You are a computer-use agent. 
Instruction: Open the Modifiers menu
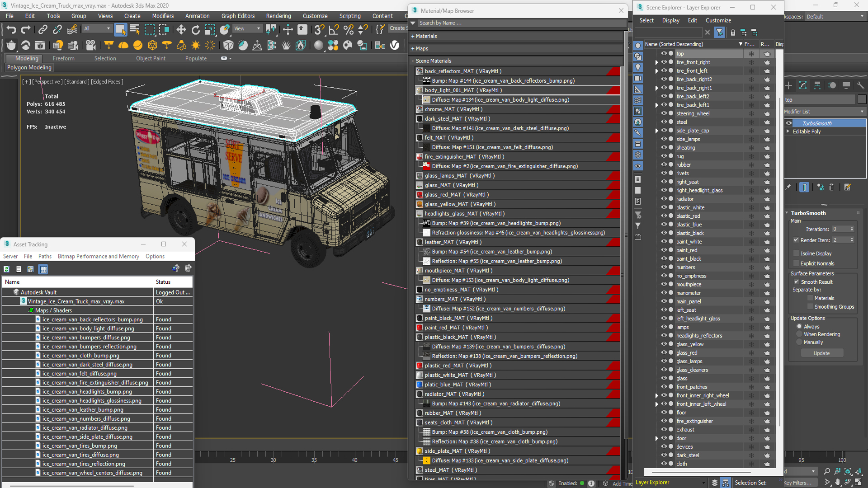pyautogui.click(x=163, y=16)
